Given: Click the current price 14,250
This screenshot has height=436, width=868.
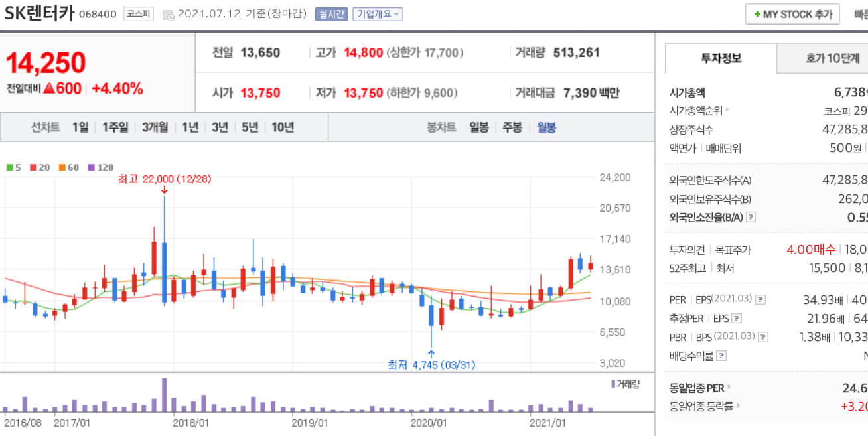Looking at the screenshot, I should click(x=46, y=63).
